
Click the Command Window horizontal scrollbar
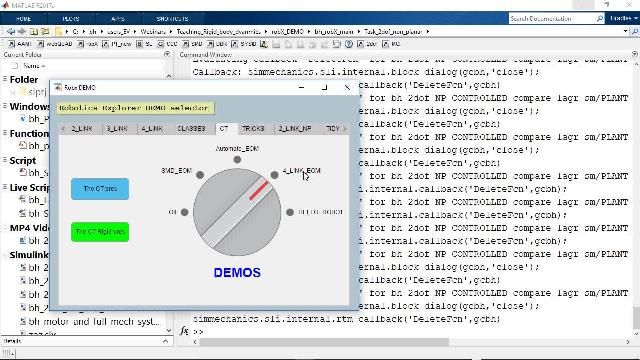click(324, 342)
